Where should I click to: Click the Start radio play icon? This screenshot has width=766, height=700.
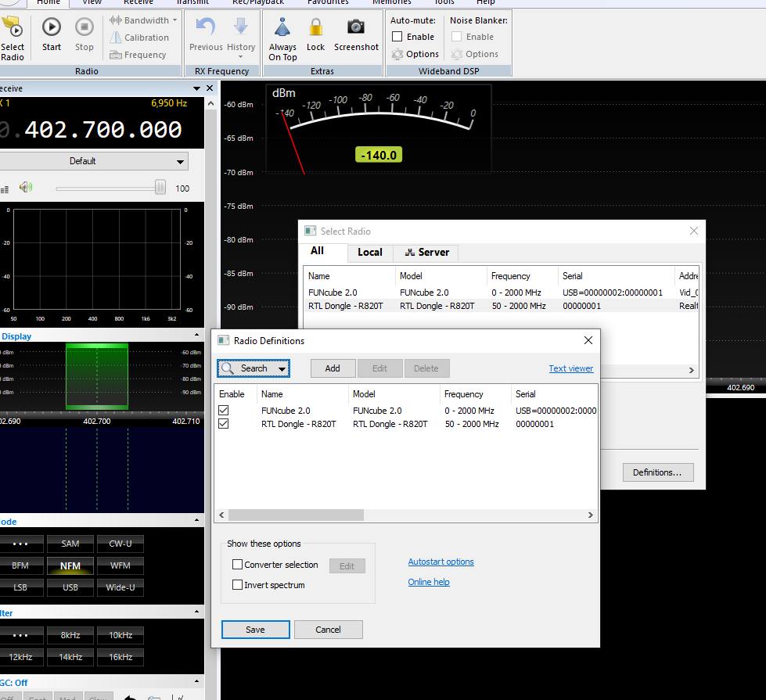click(x=52, y=27)
